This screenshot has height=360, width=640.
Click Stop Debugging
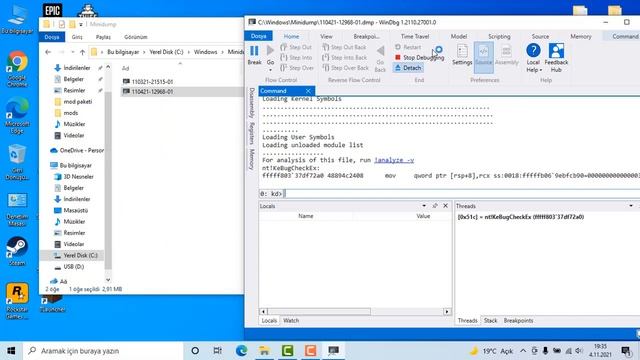(419, 58)
